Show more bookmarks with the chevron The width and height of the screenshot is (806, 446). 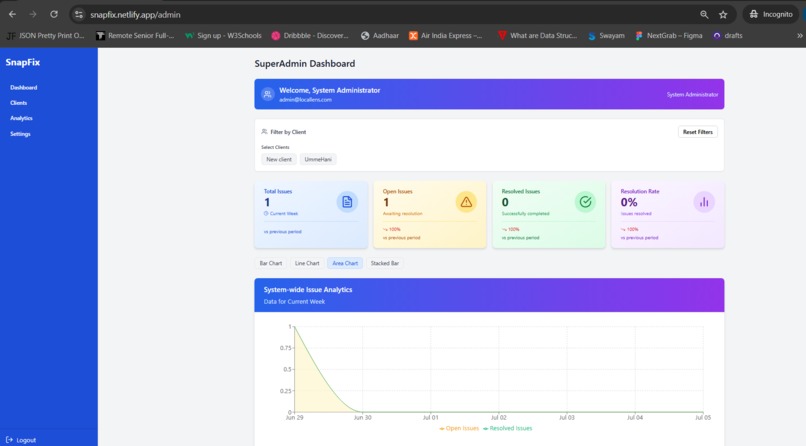coord(799,35)
